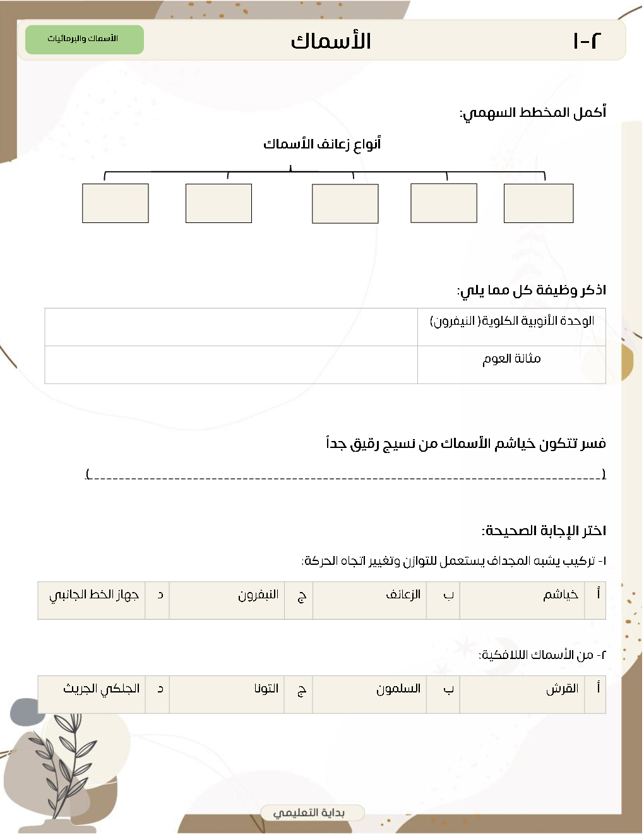Choose answer option 'السلمون'
Image resolution: width=644 pixels, height=834 pixels.
tap(398, 689)
